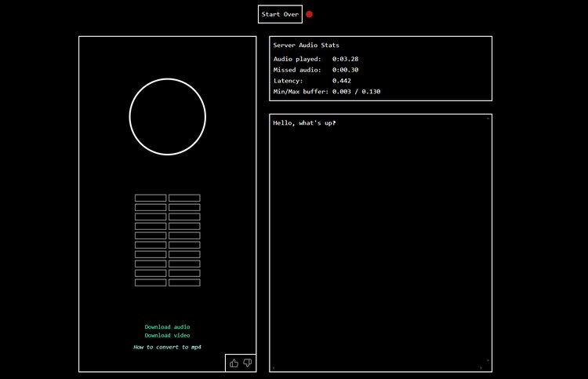Click the Latency value 0.442
The height and width of the screenshot is (379, 588).
click(x=341, y=81)
